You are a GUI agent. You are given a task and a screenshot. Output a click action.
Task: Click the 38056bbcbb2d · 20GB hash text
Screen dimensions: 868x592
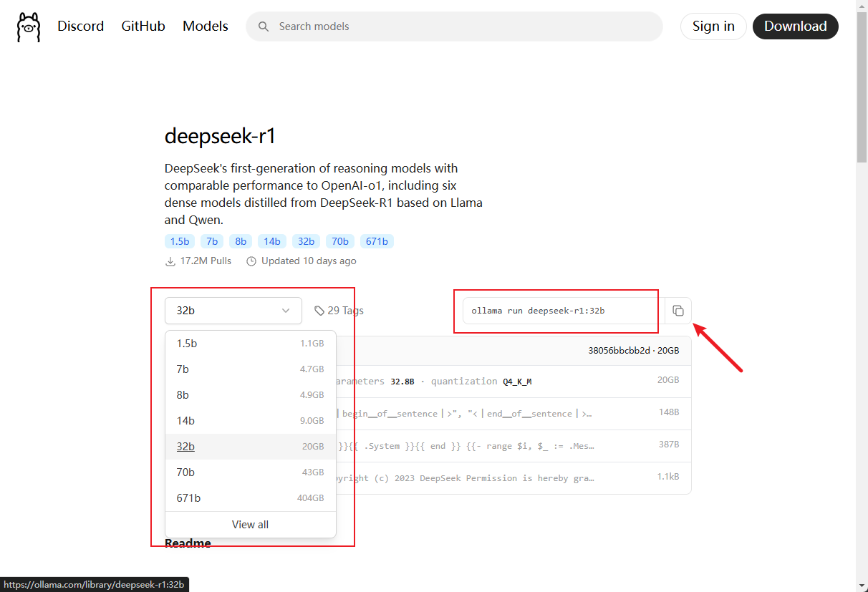coord(634,351)
